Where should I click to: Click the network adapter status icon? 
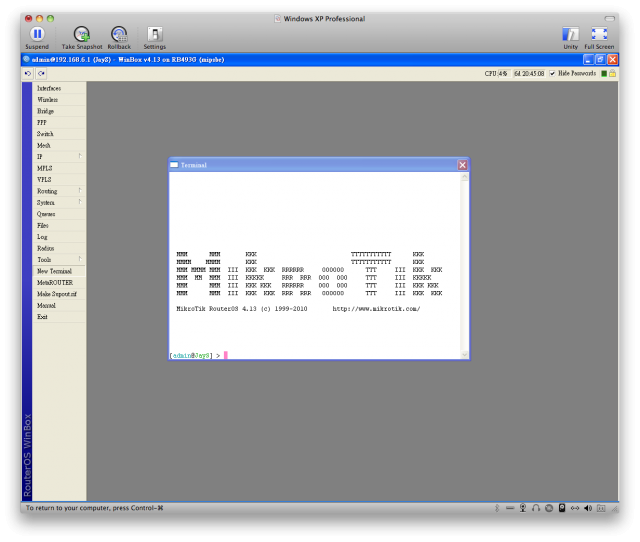[575, 508]
